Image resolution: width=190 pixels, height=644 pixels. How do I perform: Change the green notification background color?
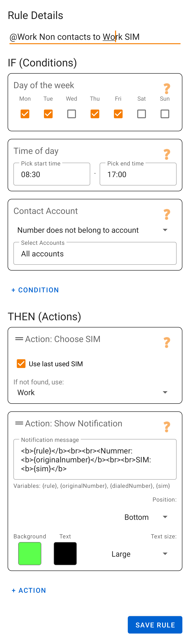point(29,554)
